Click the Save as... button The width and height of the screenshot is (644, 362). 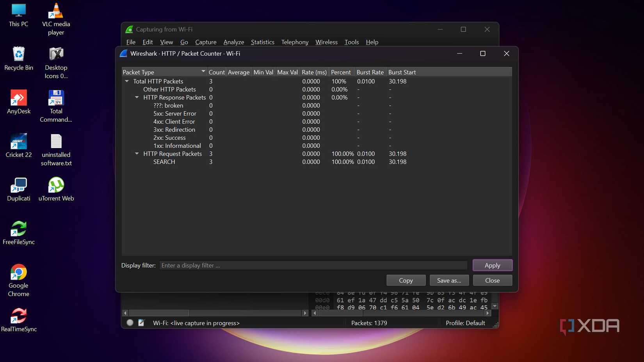point(449,280)
